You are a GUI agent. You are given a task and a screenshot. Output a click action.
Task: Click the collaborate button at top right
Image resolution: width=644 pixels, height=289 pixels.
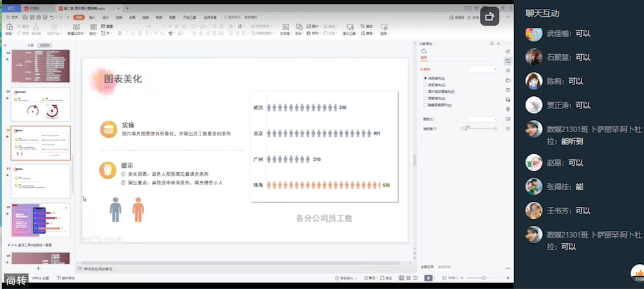[x=475, y=17]
